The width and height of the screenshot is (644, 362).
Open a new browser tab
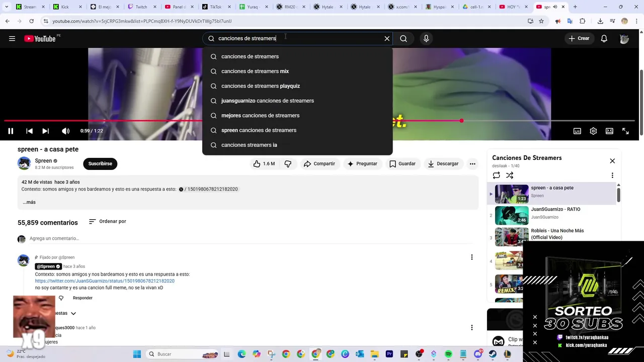(x=575, y=7)
